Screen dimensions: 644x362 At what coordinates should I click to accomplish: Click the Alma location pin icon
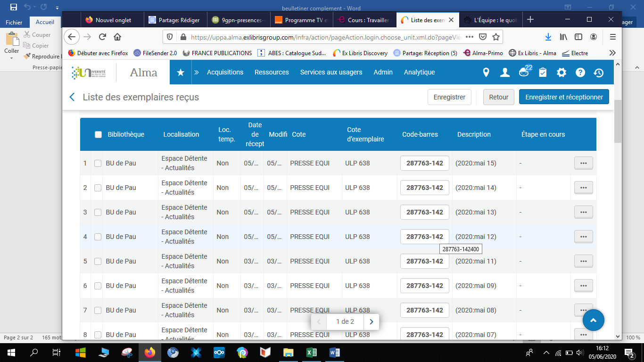[486, 73]
